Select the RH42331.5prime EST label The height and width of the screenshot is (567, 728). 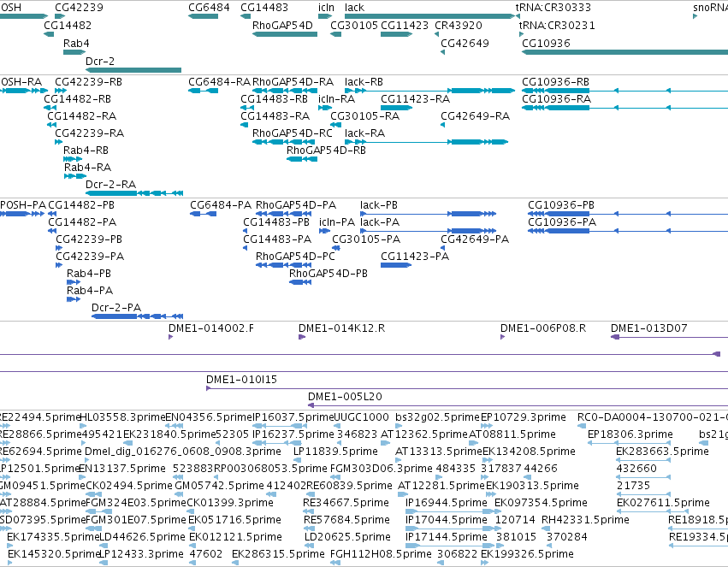[585, 520]
